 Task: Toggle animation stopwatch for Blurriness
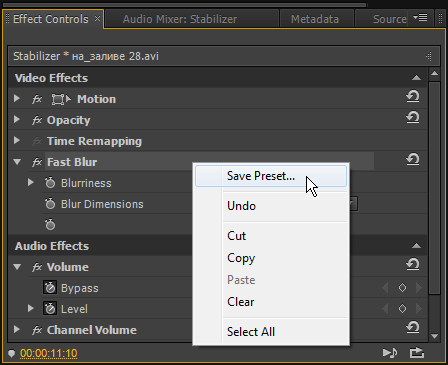click(x=50, y=183)
